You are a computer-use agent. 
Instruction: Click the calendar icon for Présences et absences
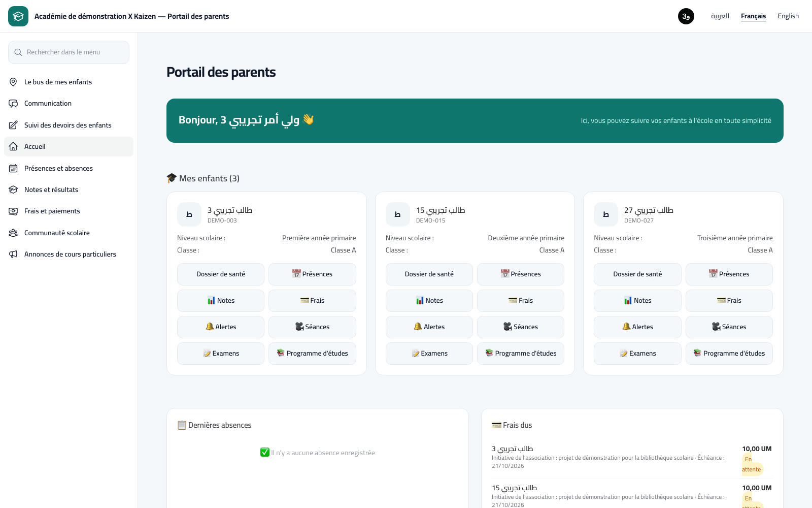coord(13,168)
